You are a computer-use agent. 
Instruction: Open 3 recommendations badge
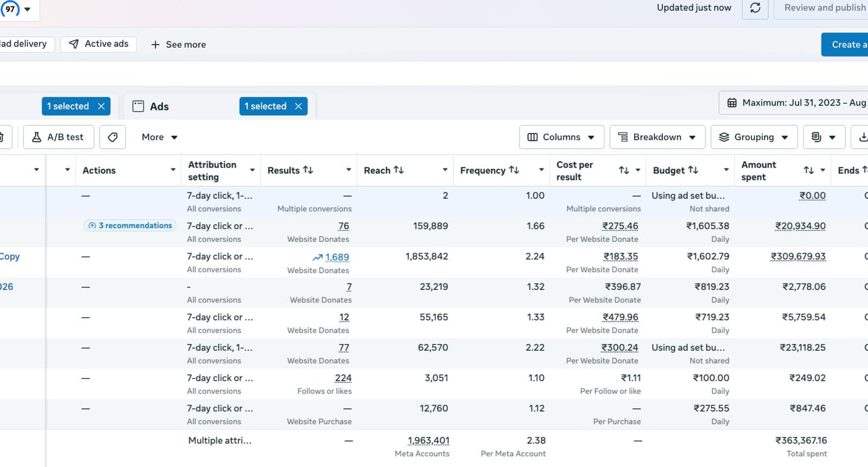coord(130,225)
